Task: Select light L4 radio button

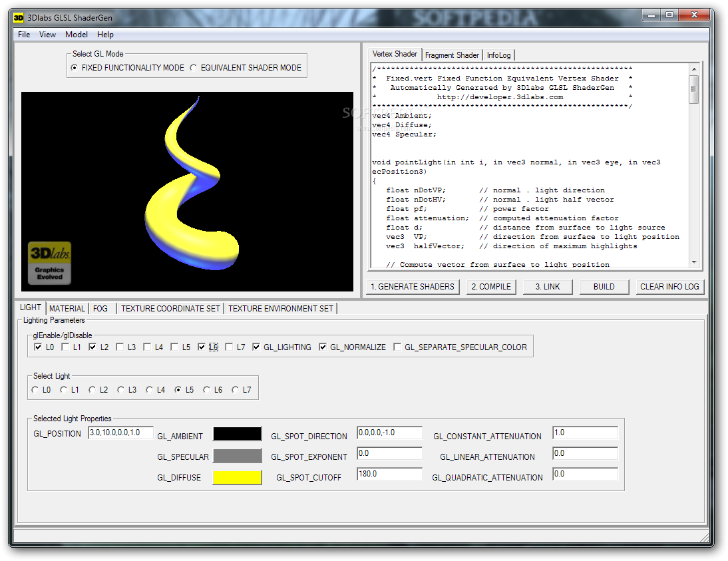Action: pos(149,389)
